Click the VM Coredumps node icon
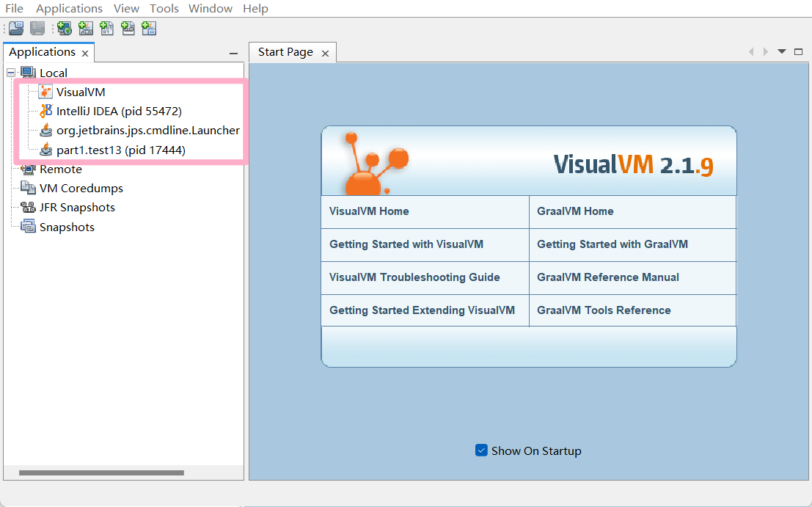812x507 pixels. 28,189
